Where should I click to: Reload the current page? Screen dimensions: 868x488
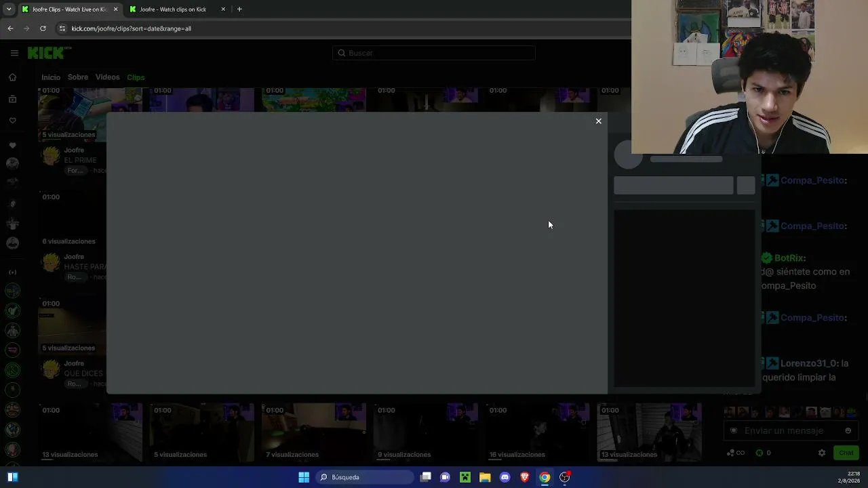pos(43,28)
